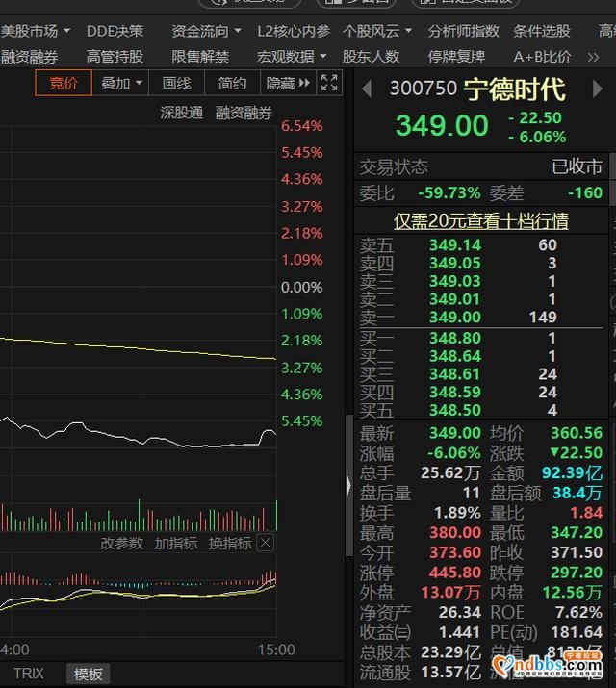Image resolution: width=616 pixels, height=688 pixels.
Task: Click 最高 value 380.00
Action: click(455, 533)
